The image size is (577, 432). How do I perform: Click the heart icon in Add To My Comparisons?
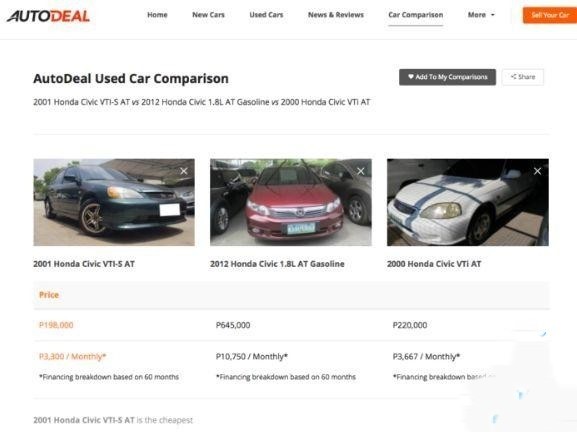click(x=411, y=77)
